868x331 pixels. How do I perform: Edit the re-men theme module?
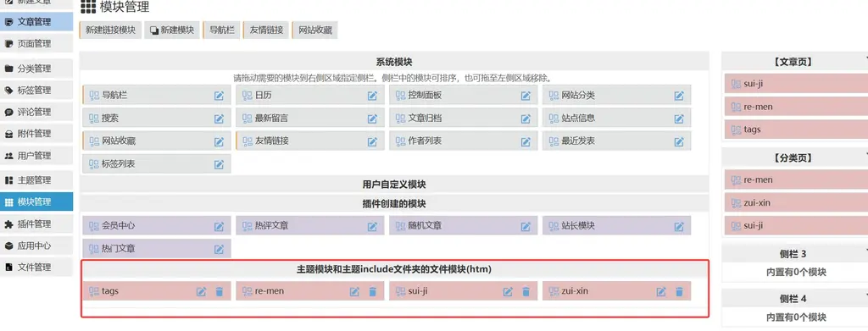pos(355,291)
